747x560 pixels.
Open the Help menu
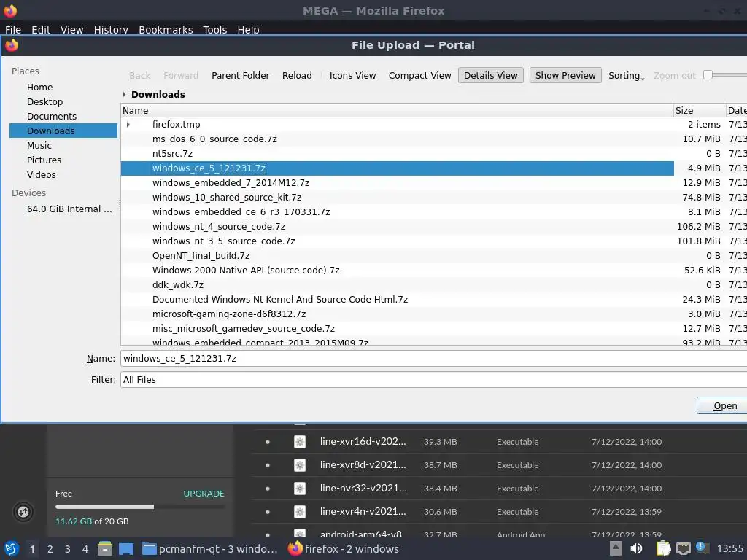coord(248,29)
